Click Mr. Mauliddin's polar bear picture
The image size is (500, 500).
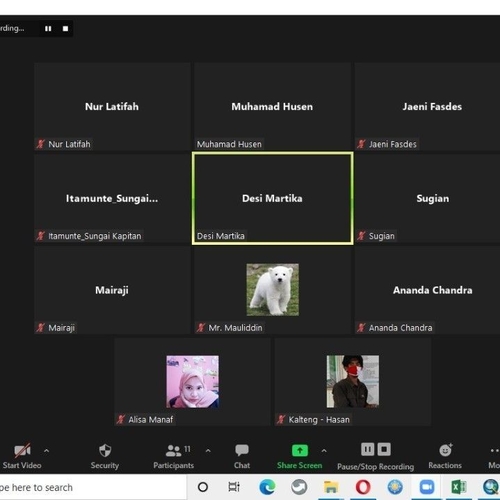coord(273,290)
